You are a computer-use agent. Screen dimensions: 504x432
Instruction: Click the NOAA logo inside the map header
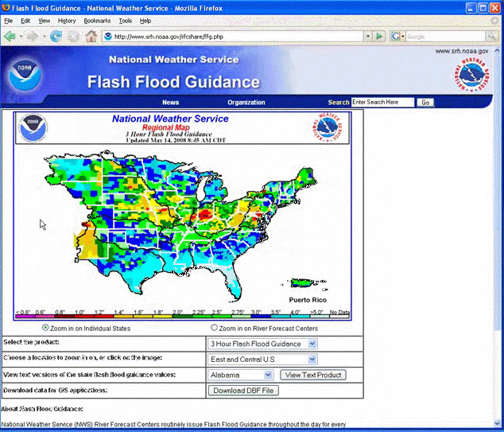pos(33,128)
